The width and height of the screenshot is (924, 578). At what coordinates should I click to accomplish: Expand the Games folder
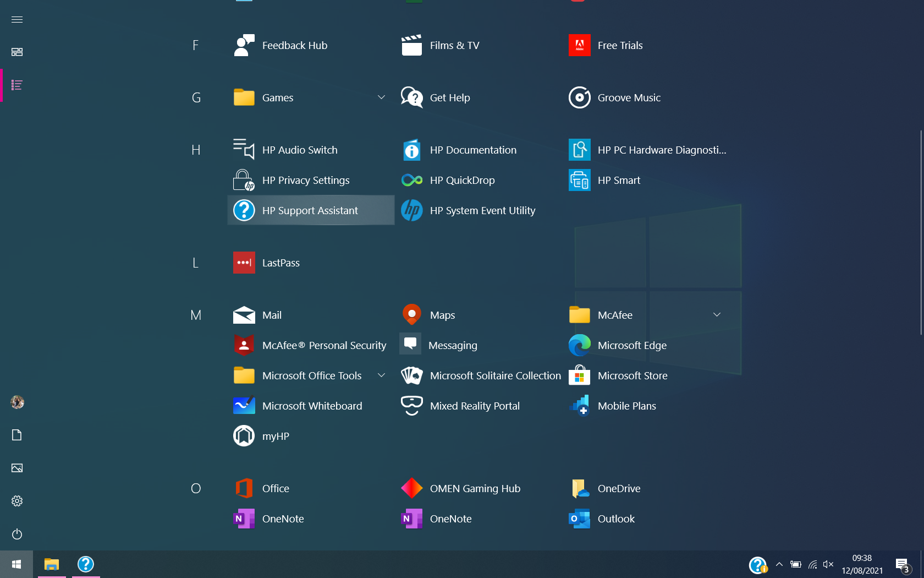point(311,97)
